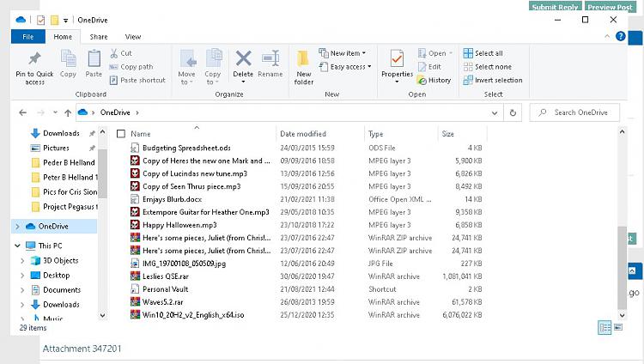Image resolution: width=644 pixels, height=364 pixels.
Task: Switch to the Share ribbon tab
Action: 99,37
